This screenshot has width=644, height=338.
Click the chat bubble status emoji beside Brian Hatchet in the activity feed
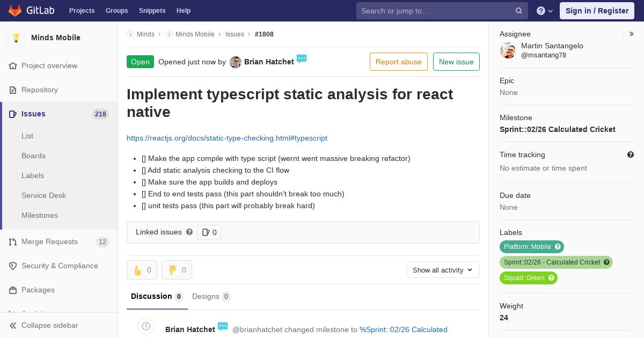(x=223, y=326)
